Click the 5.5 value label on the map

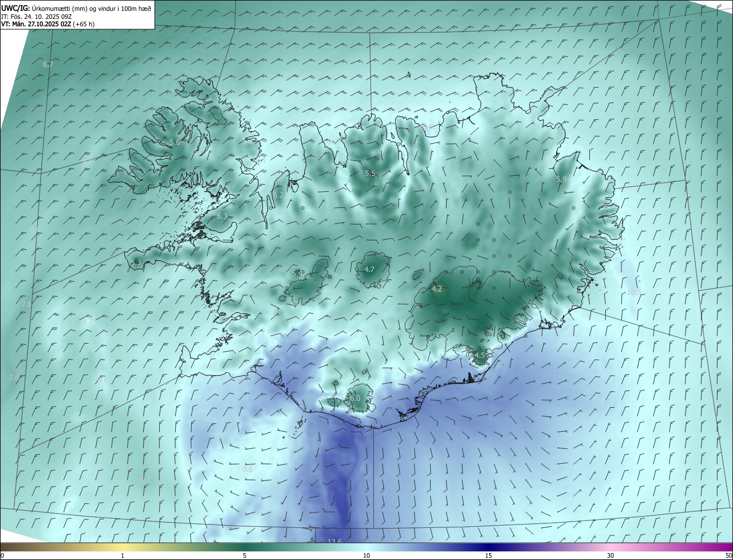pyautogui.click(x=370, y=173)
